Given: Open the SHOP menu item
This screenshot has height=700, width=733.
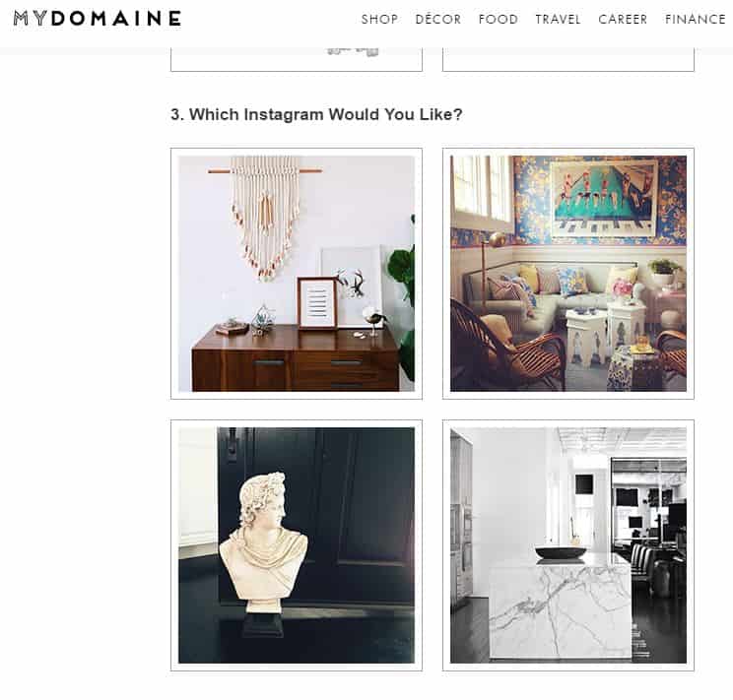Looking at the screenshot, I should [x=379, y=19].
